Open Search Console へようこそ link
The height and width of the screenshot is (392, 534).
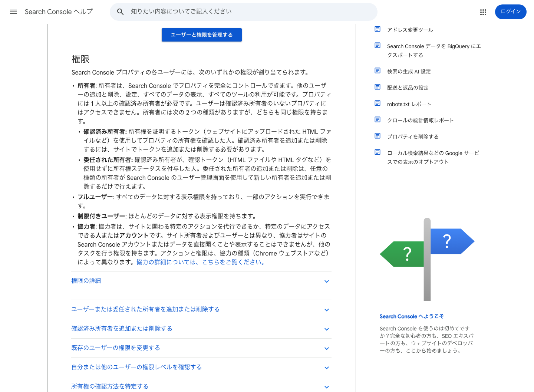pyautogui.click(x=412, y=316)
